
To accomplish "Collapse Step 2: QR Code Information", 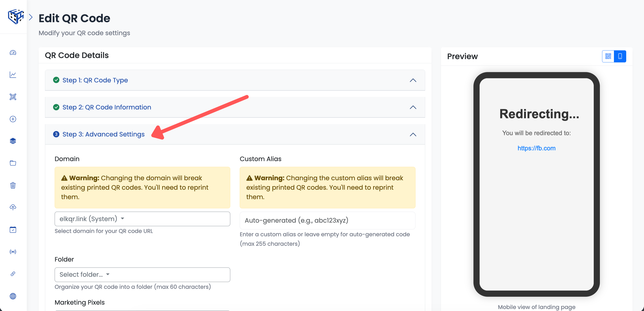I will [x=413, y=107].
